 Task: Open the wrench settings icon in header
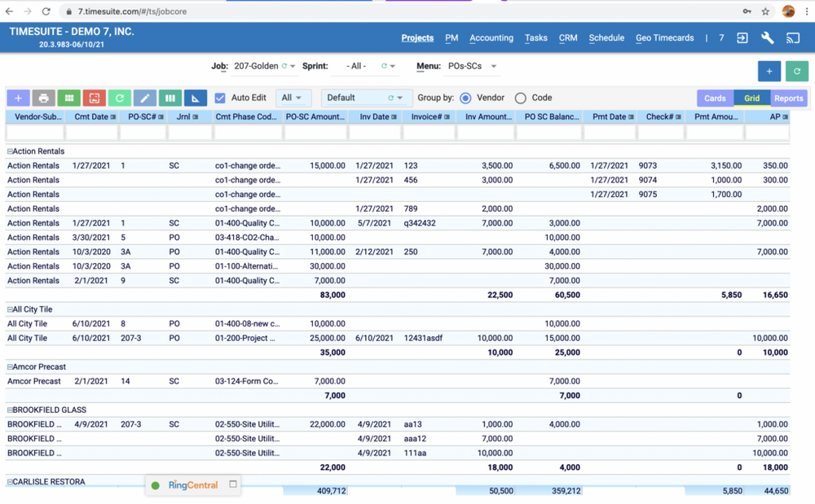(767, 37)
